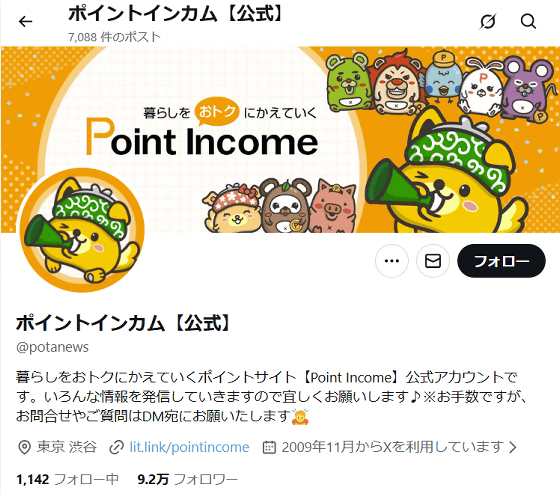Screen dimensions: 560x494
Task: Click the 東京 渋谷 location text
Action: click(x=67, y=447)
